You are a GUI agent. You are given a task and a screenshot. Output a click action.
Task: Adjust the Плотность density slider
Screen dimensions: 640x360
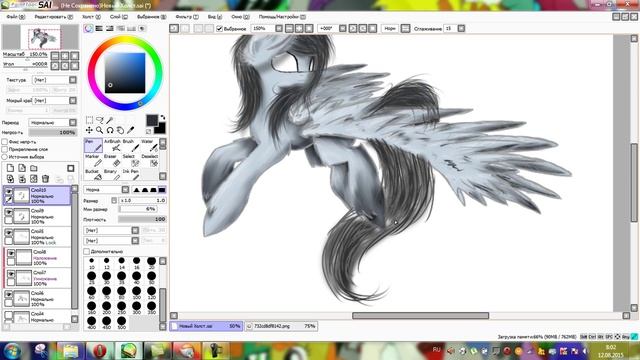point(142,220)
